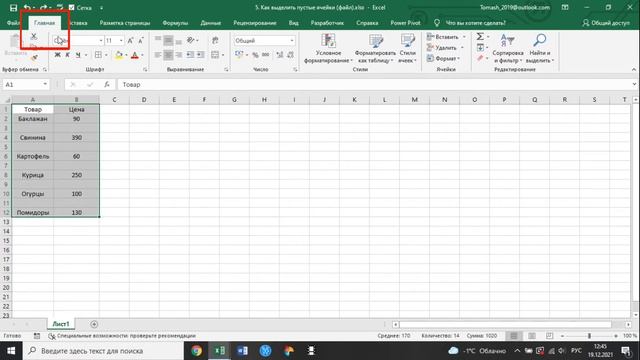Open the font name dropdown arrow
The width and height of the screenshot is (640, 360).
coord(101,40)
